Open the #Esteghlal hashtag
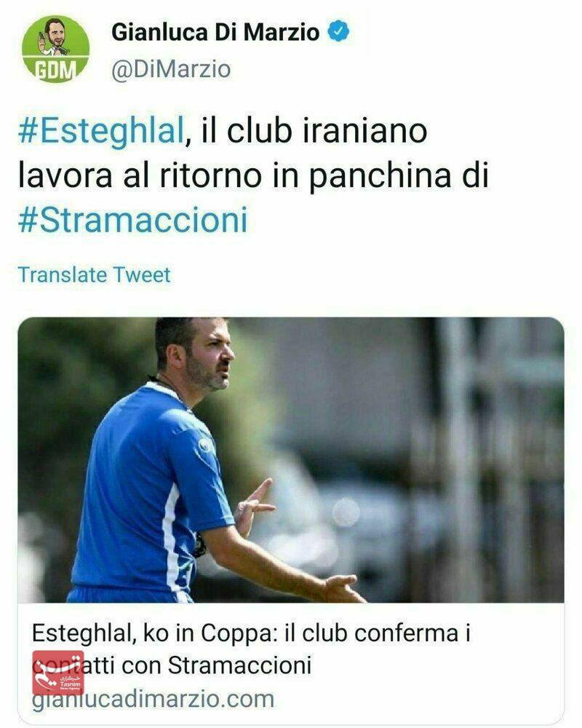This screenshot has width=582, height=728. click(100, 130)
